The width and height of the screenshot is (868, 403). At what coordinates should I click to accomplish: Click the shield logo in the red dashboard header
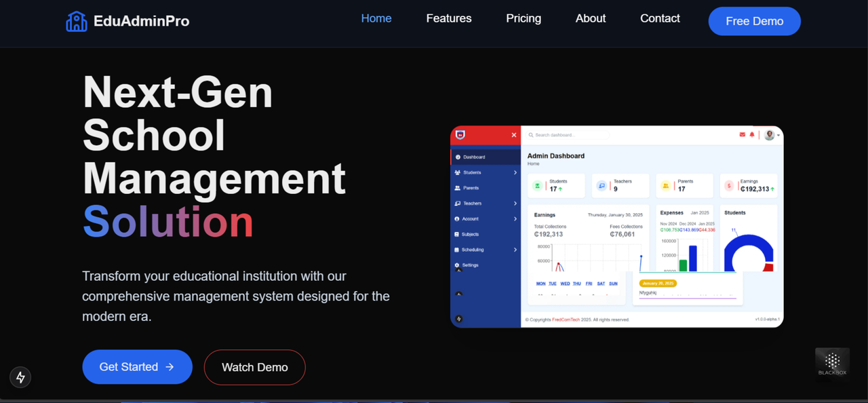pos(460,134)
